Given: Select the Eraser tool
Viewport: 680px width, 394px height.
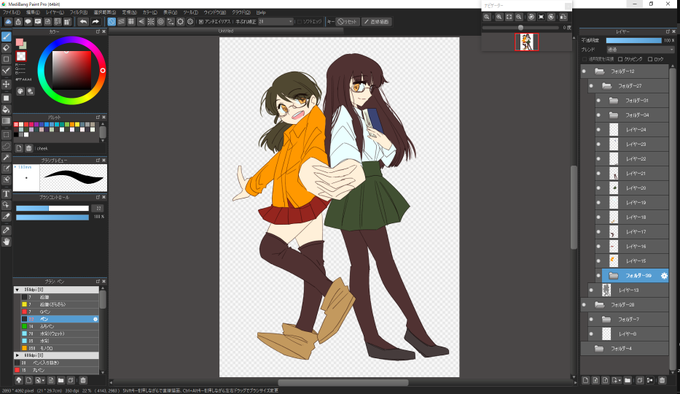Looking at the screenshot, I should pos(6,48).
